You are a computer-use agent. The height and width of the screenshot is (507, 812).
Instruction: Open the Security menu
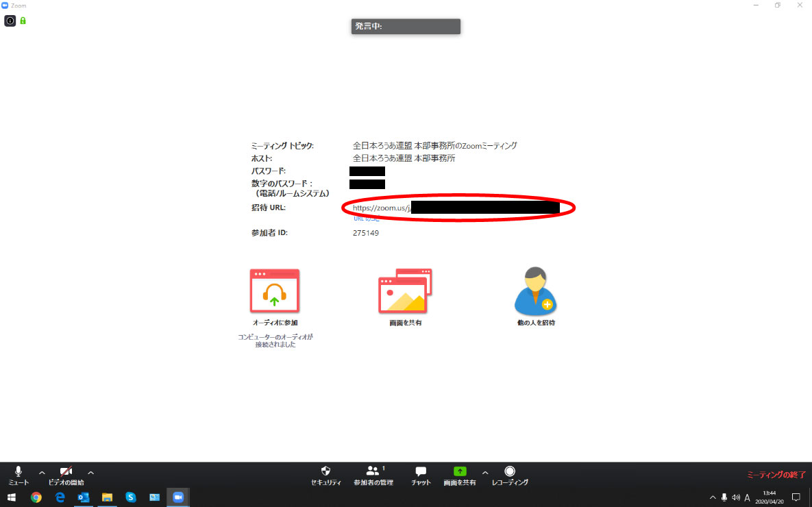[x=325, y=475]
